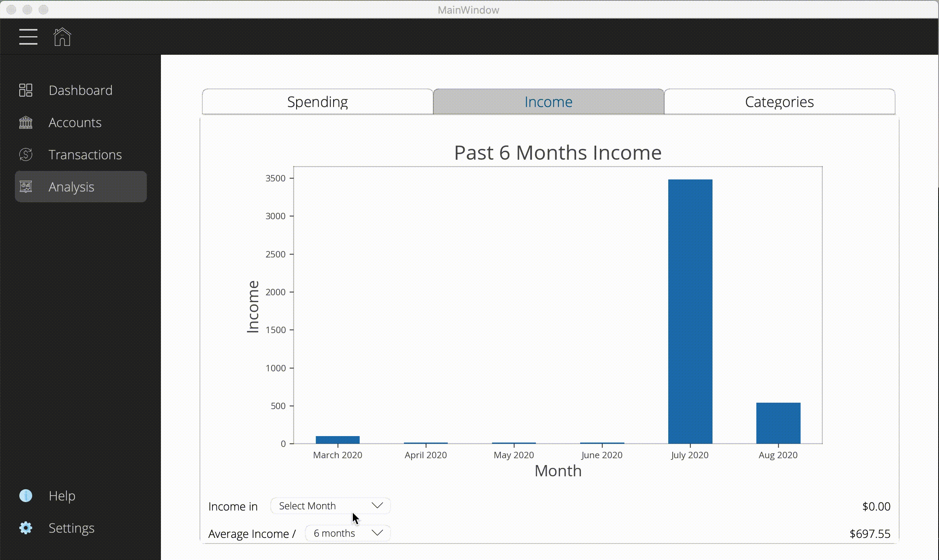Toggle the Income tab view

pos(548,101)
